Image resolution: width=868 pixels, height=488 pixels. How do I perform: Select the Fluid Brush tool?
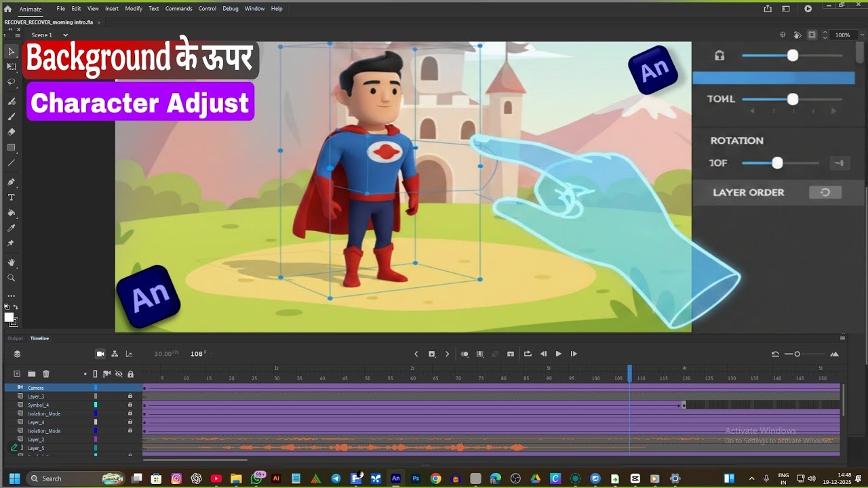pos(11,101)
